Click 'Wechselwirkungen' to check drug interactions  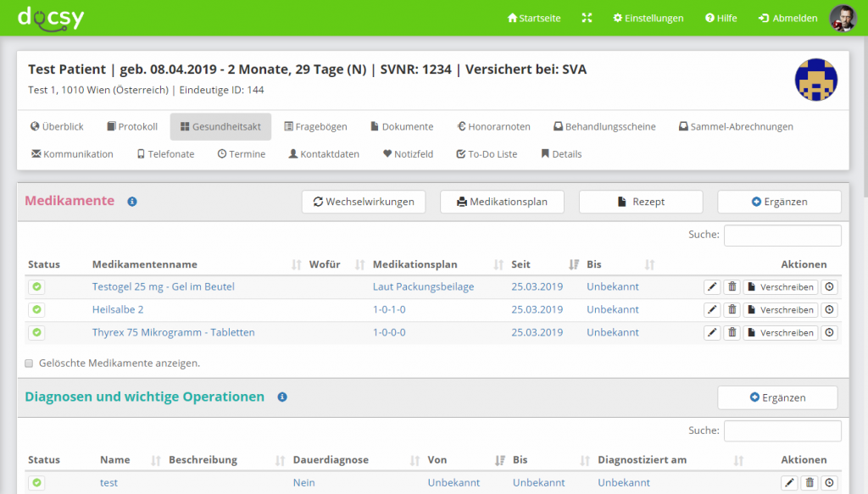[363, 202]
